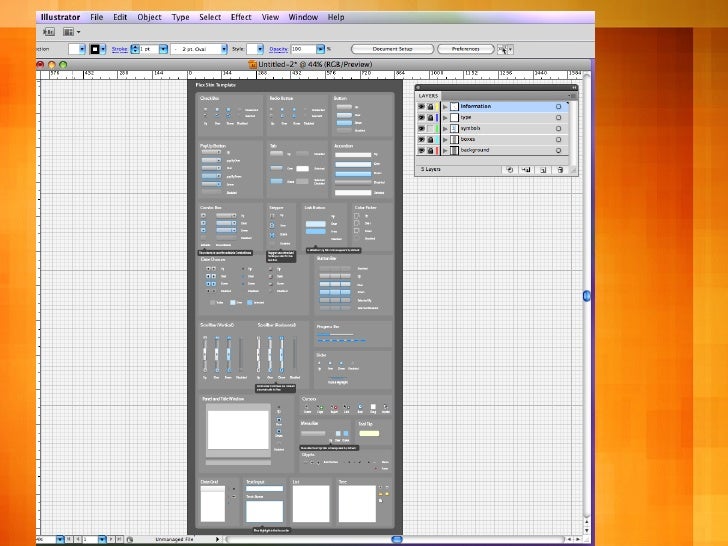Screen dimensions: 728x546
Task: Click the Preferences button
Action: pyautogui.click(x=465, y=48)
